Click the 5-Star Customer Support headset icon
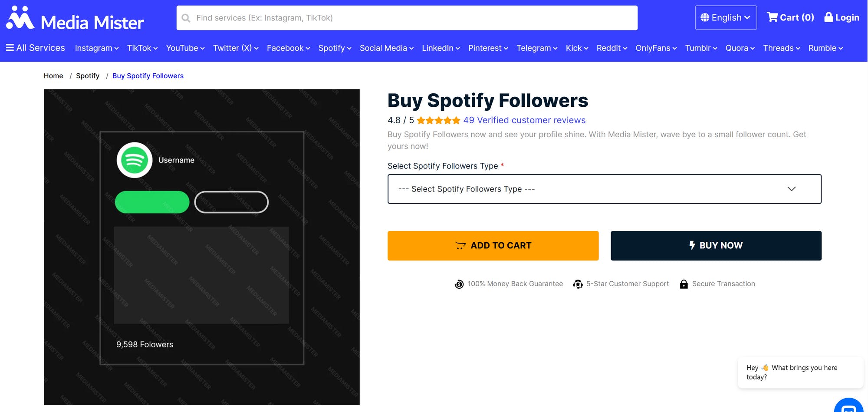This screenshot has height=412, width=868. tap(578, 284)
